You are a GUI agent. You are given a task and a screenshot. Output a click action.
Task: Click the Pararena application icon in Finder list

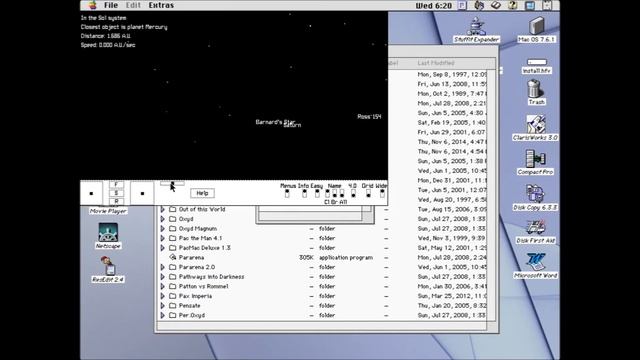[x=173, y=257]
